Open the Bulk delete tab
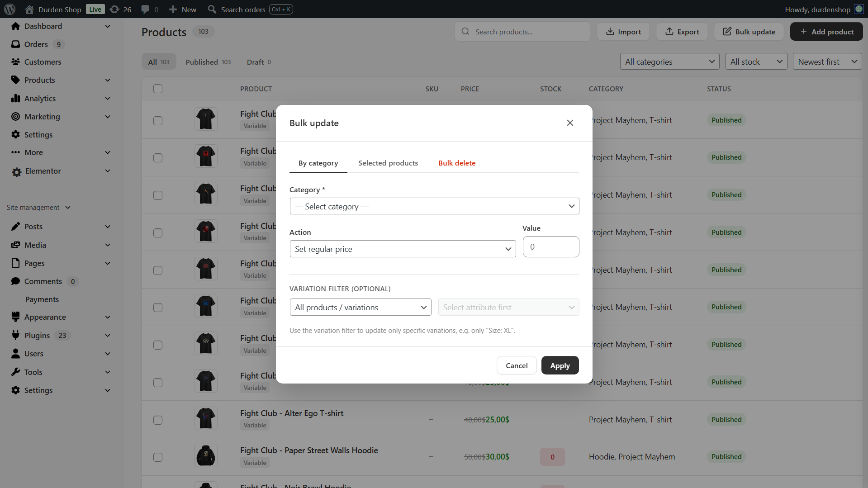This screenshot has height=488, width=868. 456,163
